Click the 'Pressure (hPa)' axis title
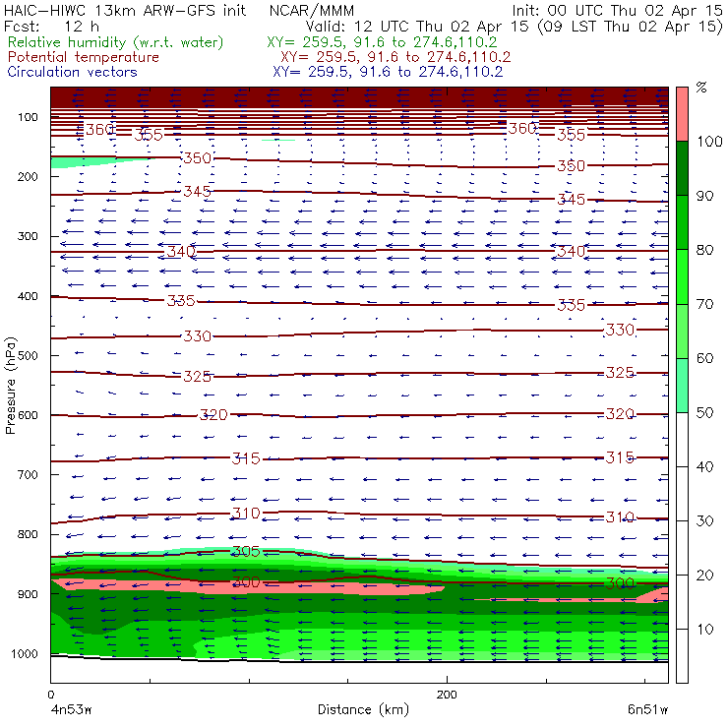This screenshot has height=728, width=728. [11, 386]
